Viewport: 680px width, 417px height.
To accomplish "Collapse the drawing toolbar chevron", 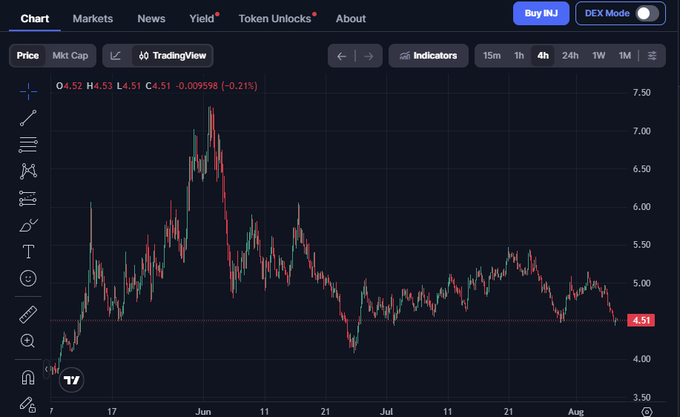I will pos(46,369).
